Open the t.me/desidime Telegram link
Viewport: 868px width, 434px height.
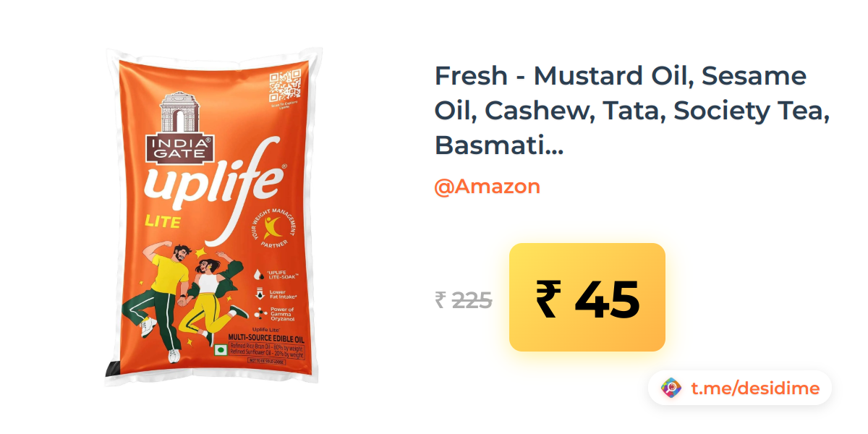[754, 388]
